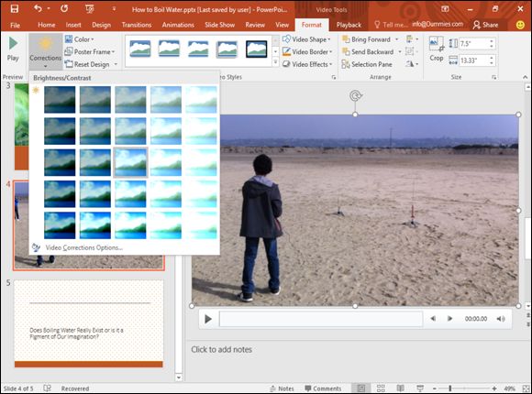The image size is (532, 394).
Task: Toggle the Comments pane button
Action: [x=323, y=389]
